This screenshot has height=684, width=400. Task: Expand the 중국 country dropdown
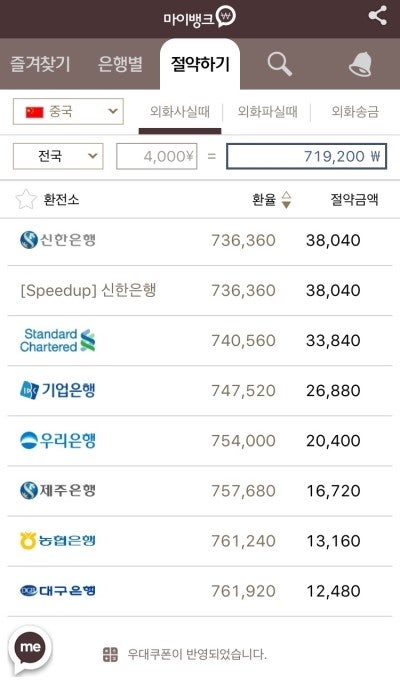tap(68, 112)
